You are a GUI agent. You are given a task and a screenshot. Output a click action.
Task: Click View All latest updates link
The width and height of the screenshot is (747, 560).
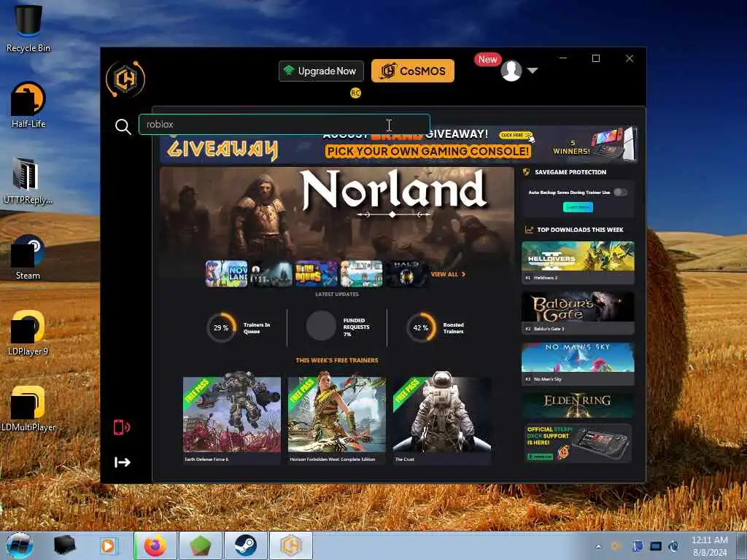[x=448, y=274]
